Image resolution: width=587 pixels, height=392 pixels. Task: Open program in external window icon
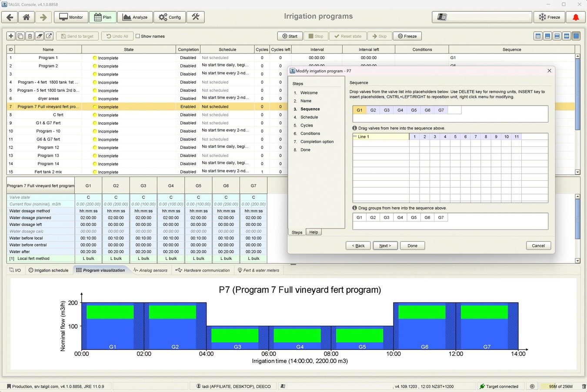49,36
